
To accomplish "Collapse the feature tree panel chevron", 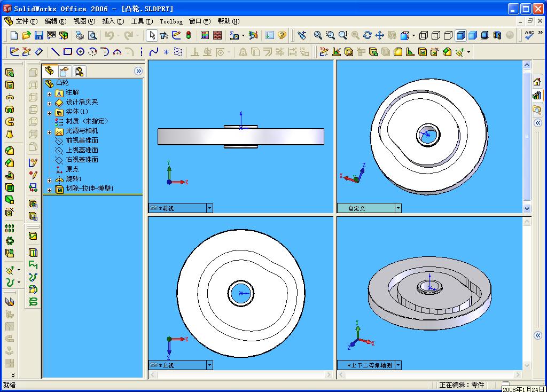I will point(138,71).
